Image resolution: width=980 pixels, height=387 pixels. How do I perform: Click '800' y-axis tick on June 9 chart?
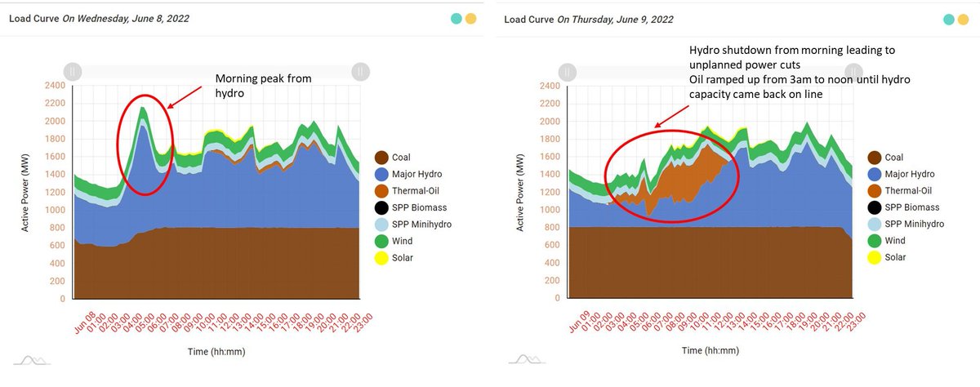coord(551,228)
